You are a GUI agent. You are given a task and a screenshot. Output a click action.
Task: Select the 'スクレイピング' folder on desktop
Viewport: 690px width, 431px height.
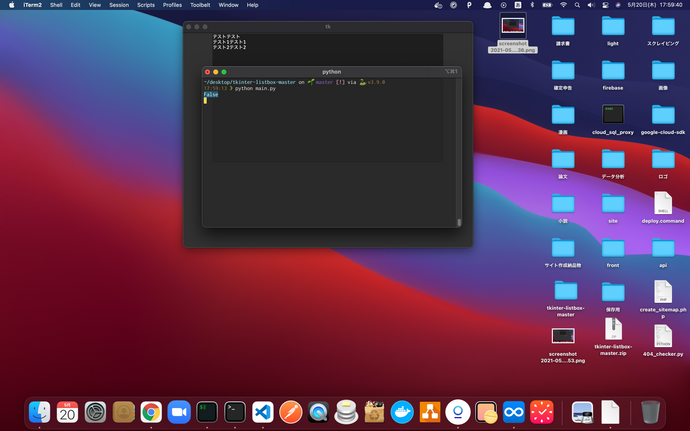(663, 31)
